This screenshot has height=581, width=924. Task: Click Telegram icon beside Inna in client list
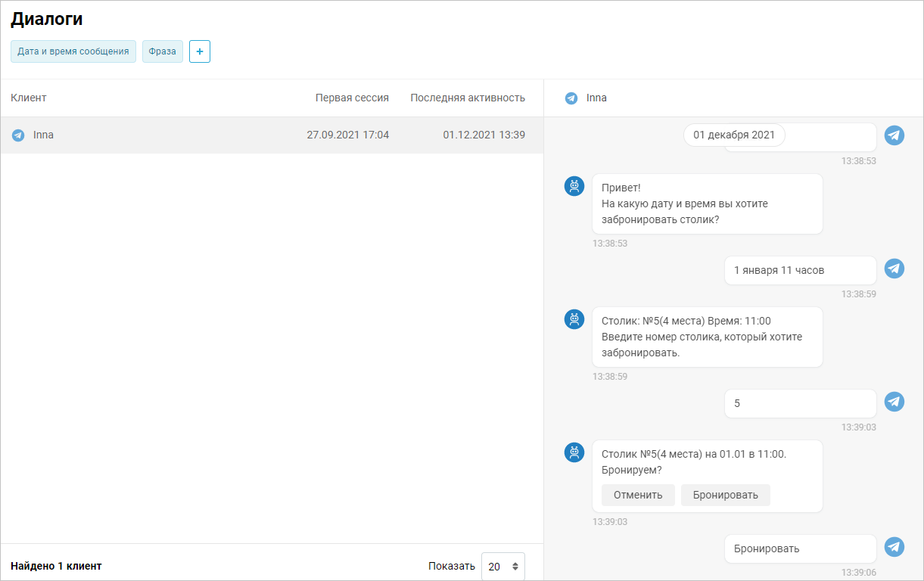point(18,135)
